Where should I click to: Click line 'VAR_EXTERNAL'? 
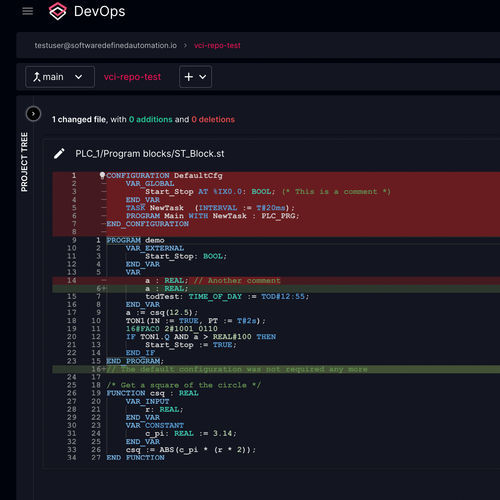tap(155, 248)
